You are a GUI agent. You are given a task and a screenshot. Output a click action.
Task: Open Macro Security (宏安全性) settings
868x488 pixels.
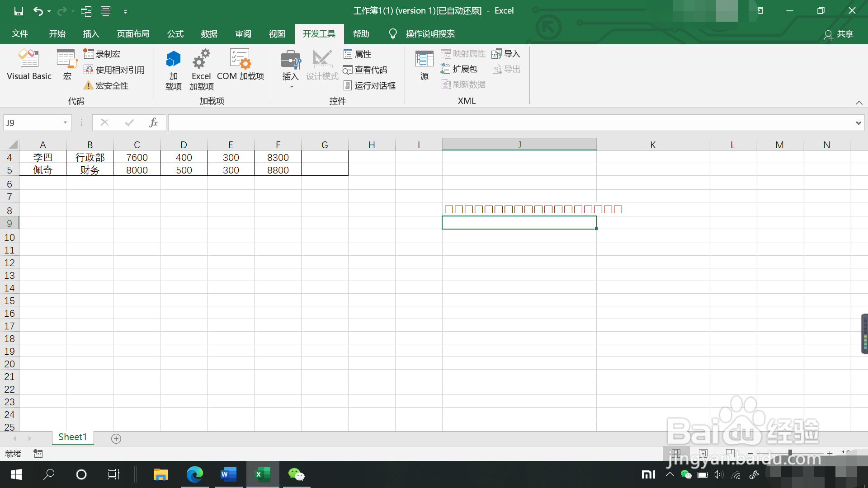click(106, 86)
